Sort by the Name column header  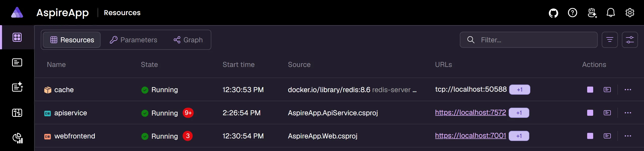(56, 65)
